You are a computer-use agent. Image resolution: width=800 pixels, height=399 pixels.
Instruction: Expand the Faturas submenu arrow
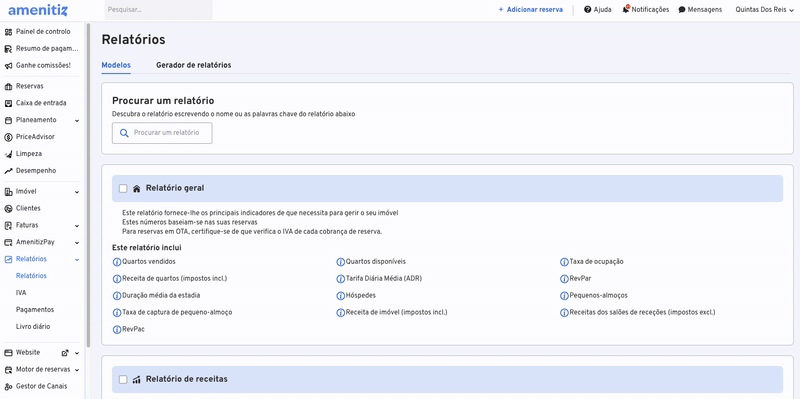click(77, 226)
